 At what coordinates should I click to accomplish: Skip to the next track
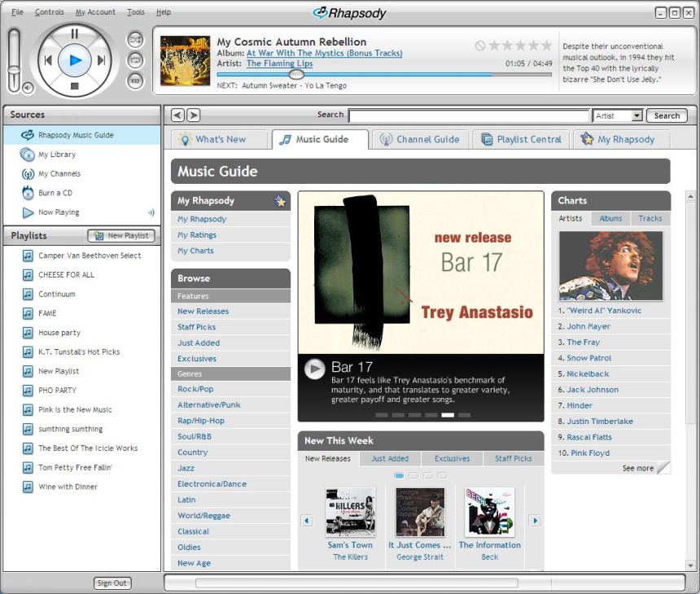pyautogui.click(x=102, y=59)
